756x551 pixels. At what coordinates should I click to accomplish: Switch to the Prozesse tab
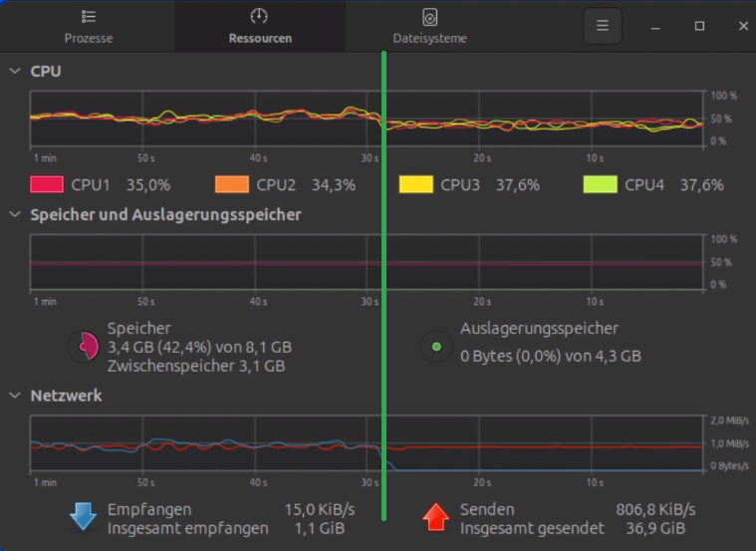89,27
